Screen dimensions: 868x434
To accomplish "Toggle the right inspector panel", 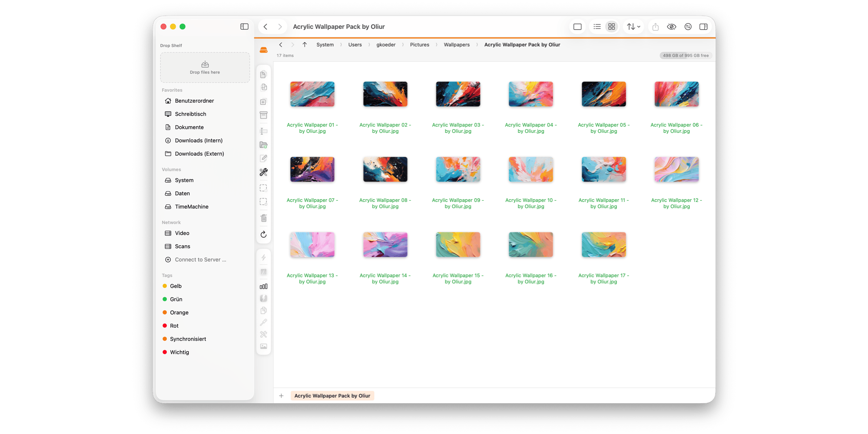I will (x=703, y=27).
